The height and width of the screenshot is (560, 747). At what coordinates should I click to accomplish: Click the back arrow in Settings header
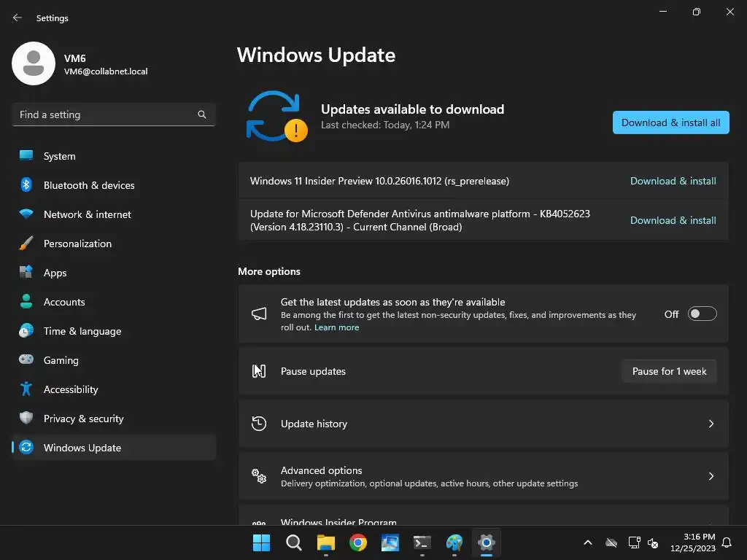coord(18,17)
